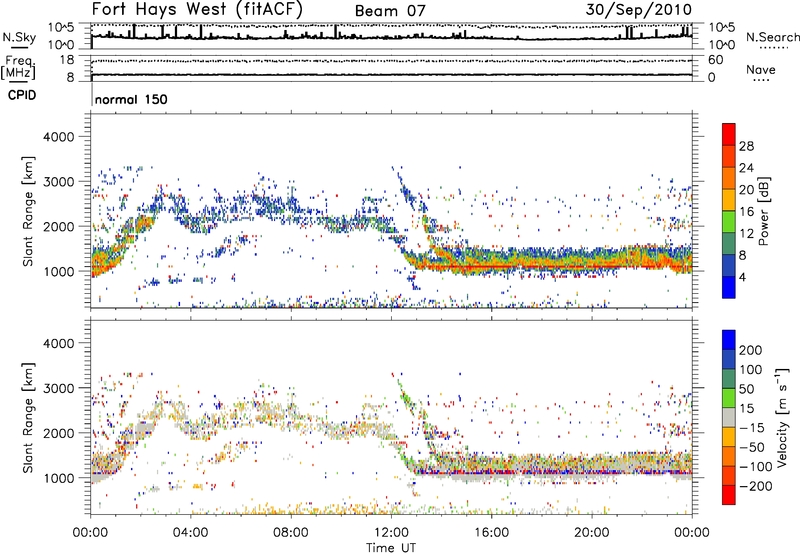Click the 'Freq. [MHz]' label

[20, 67]
